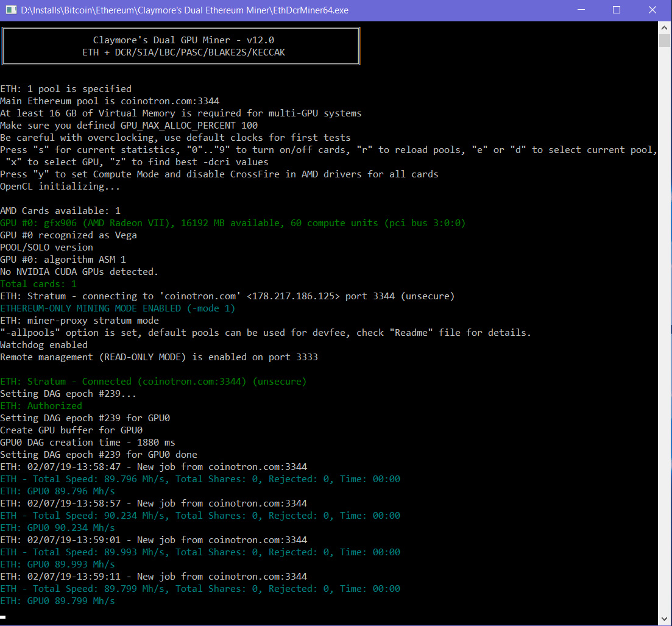Close the EthDcrMiner64.exe window
Viewport: 672px width, 626px height.
tap(653, 10)
